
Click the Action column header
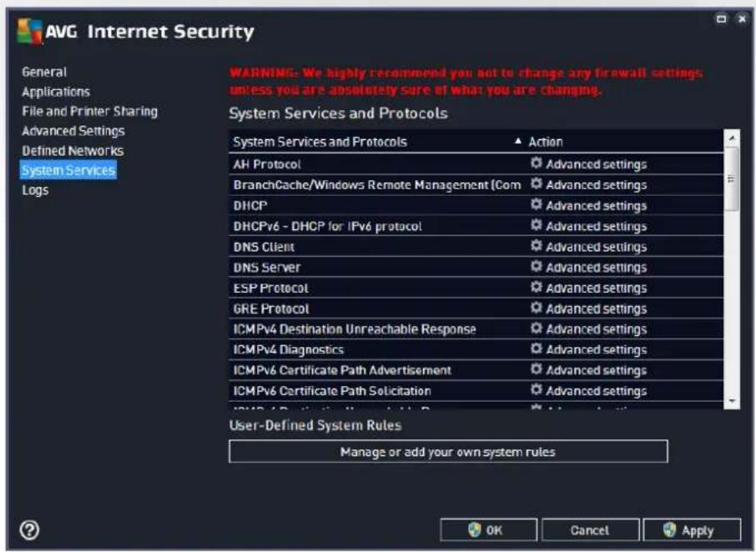point(545,142)
